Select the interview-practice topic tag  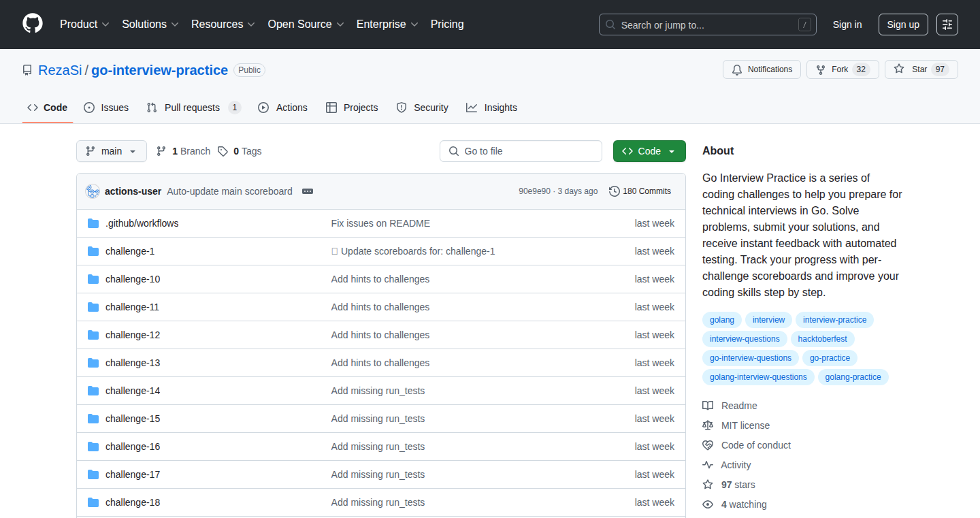[835, 320]
